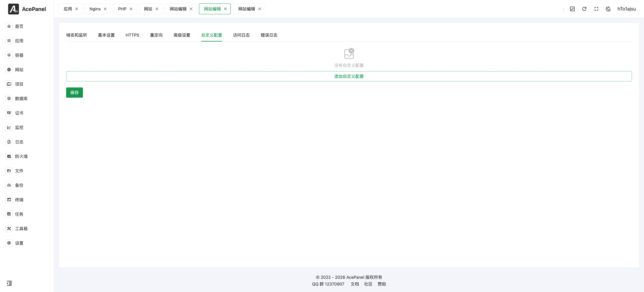Close the Nginx tab
644x292 pixels.
pos(105,9)
